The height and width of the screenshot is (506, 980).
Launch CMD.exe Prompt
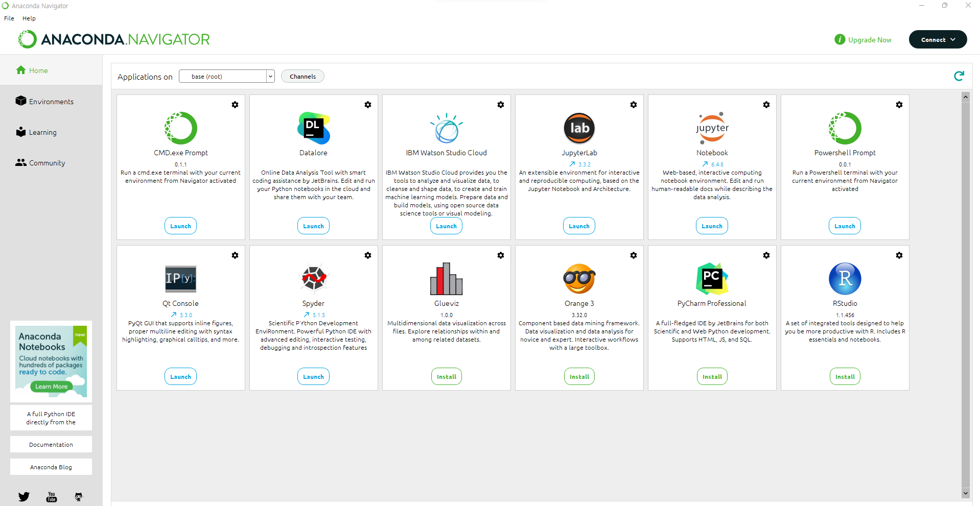pyautogui.click(x=181, y=226)
